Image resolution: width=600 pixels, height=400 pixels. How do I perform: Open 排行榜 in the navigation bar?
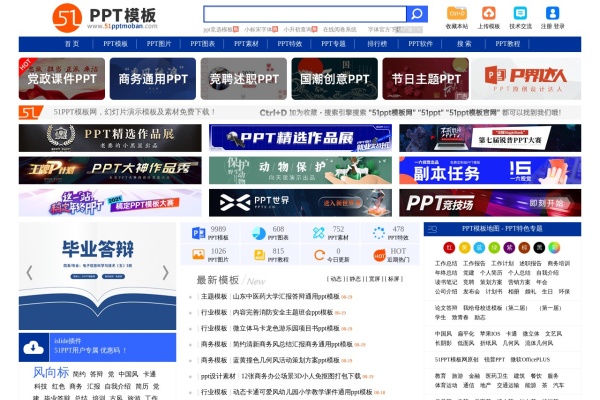(376, 44)
